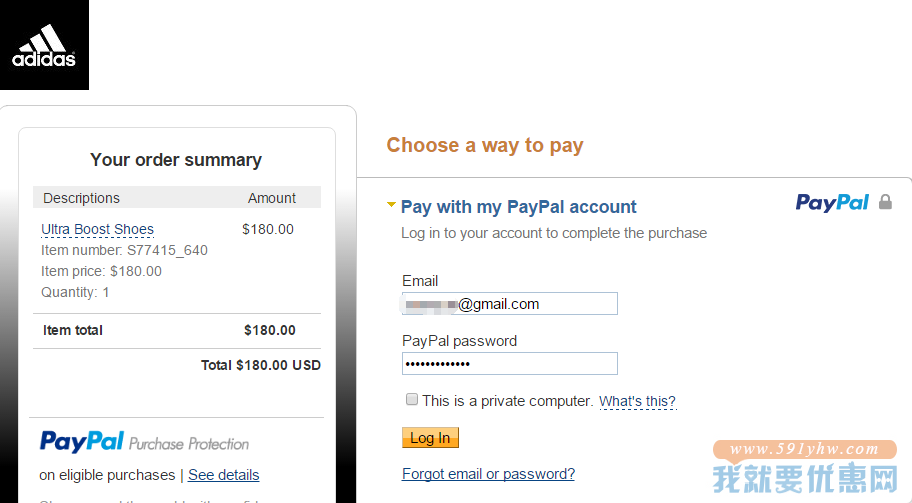912x503 pixels.
Task: Click the 591yhw.com watermark logo
Action: click(805, 467)
